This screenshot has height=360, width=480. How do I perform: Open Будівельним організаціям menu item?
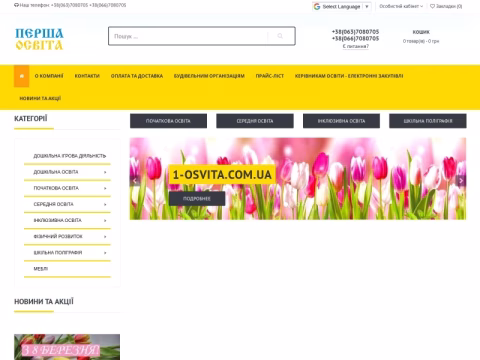(209, 76)
